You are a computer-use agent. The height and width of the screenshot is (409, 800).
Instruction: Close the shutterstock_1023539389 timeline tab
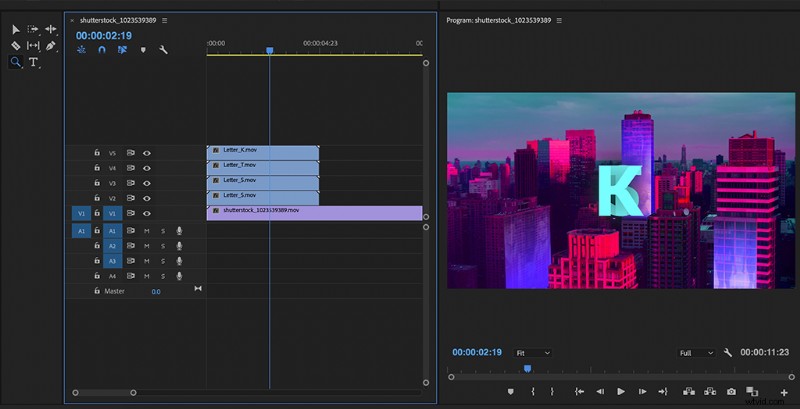(72, 20)
